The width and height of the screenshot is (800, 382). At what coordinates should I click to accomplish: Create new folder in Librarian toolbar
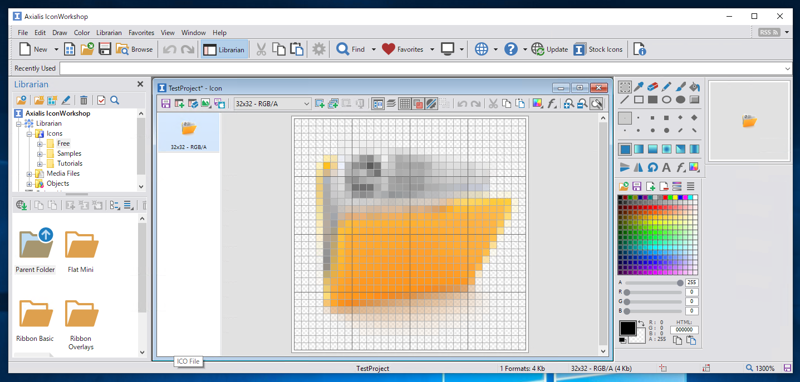(39, 100)
